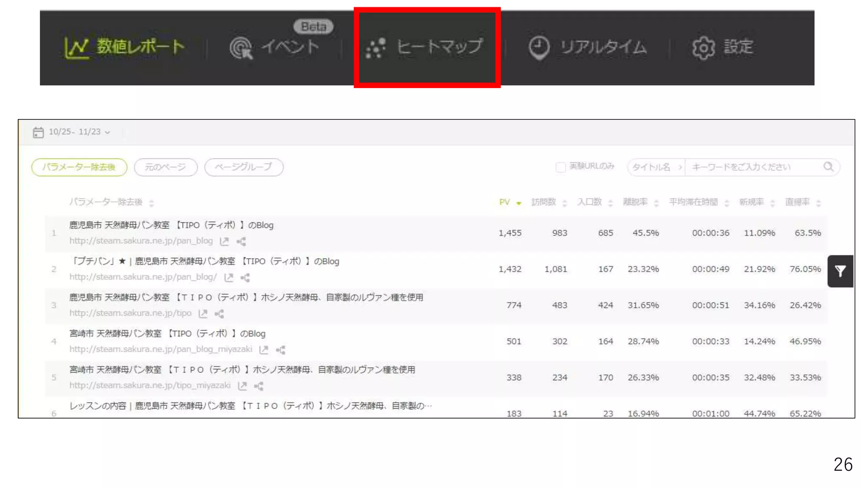Select the ページグループ filter pill

pos(244,167)
